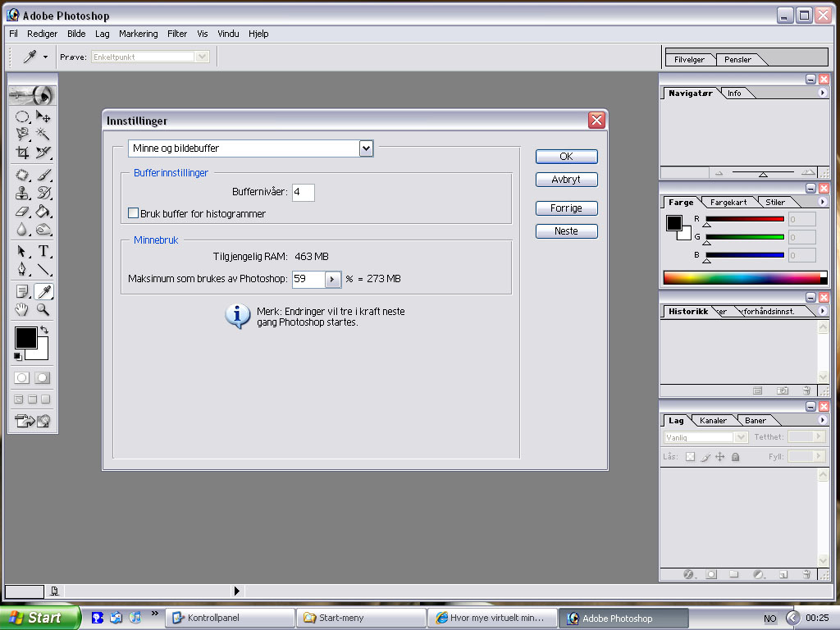The image size is (840, 630).
Task: Open the Windows Start button
Action: tap(39, 618)
